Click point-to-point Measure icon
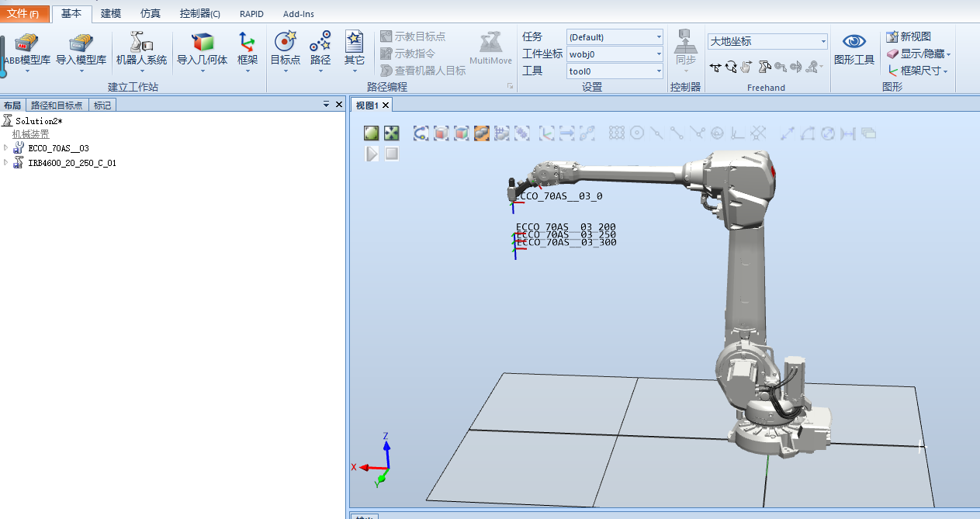Viewport: 980px width, 519px height. [788, 133]
